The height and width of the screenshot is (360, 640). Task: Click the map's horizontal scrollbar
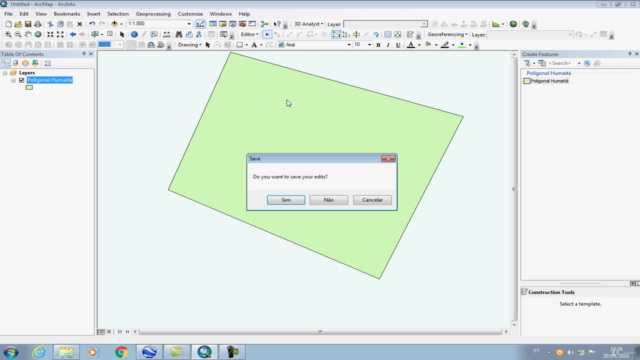320,332
